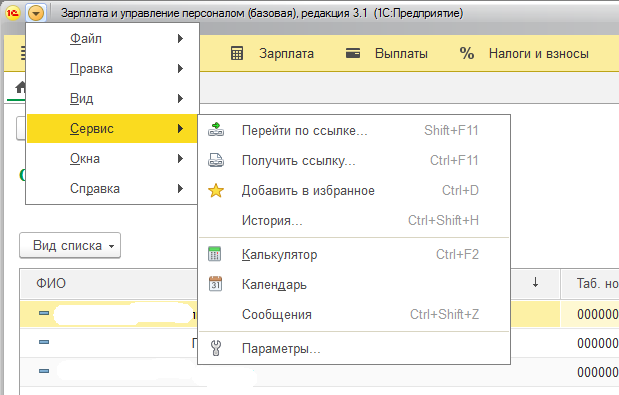Sort by the ФИО column header
The image size is (619, 395).
[51, 283]
